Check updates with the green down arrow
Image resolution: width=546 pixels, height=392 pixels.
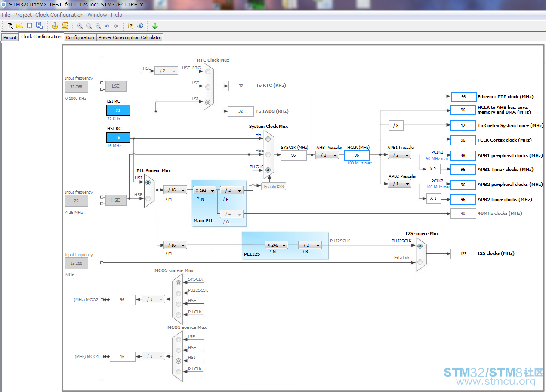click(x=155, y=26)
